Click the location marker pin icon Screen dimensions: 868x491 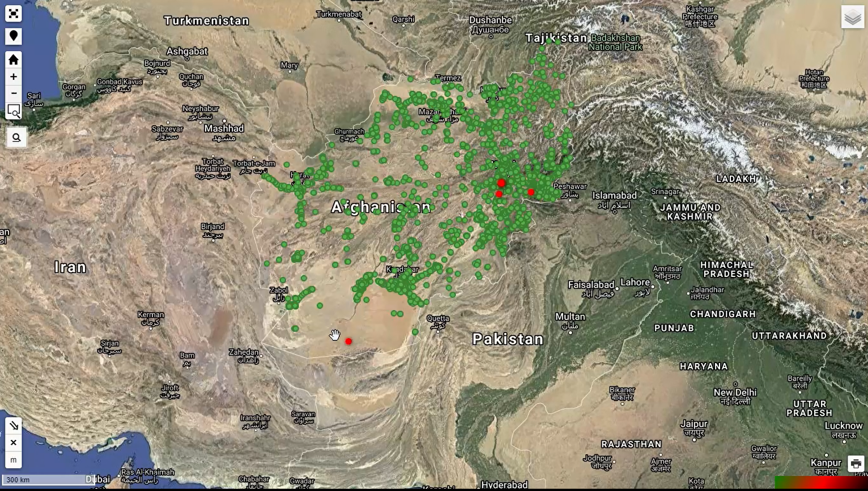pos(14,36)
